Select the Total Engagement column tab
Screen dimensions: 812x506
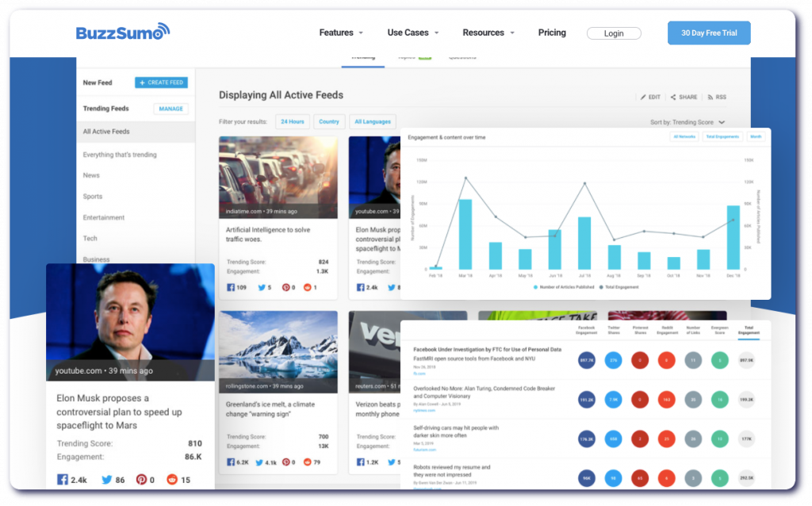[x=749, y=331]
